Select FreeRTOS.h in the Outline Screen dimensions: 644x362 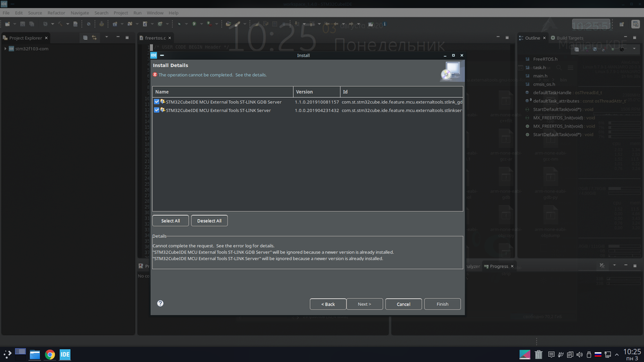pyautogui.click(x=545, y=59)
